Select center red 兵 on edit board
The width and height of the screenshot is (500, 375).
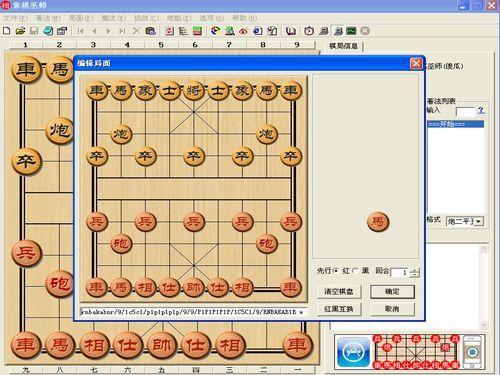[x=193, y=222]
